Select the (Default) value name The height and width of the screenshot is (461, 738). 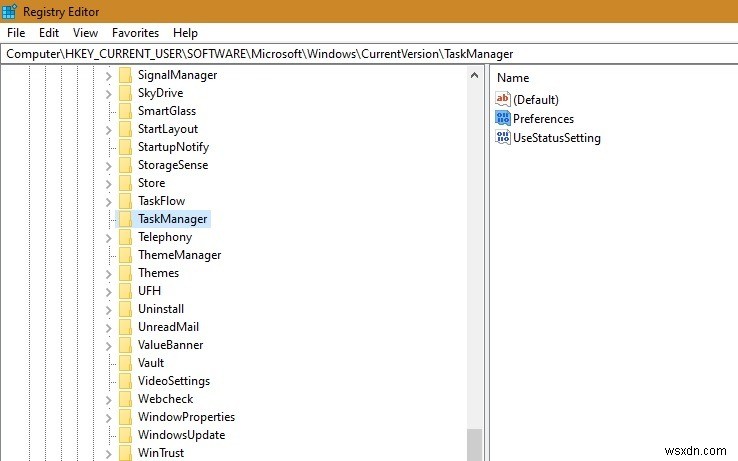coord(536,99)
